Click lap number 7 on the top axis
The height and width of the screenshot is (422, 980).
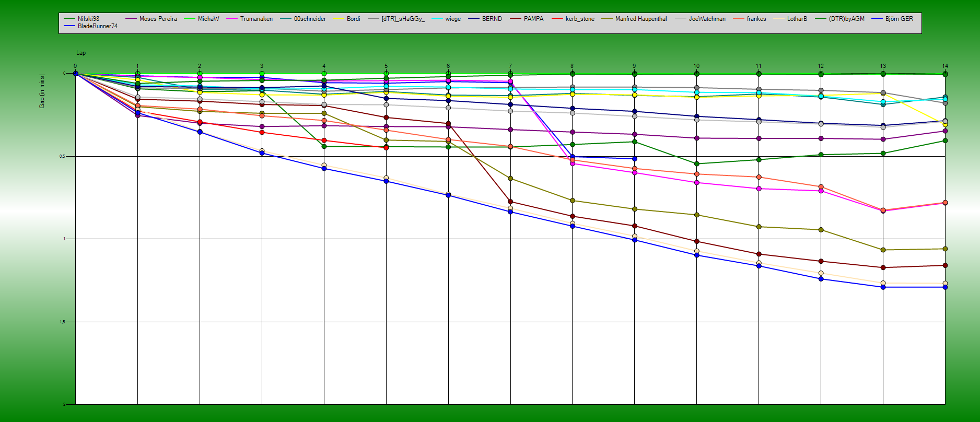(510, 66)
